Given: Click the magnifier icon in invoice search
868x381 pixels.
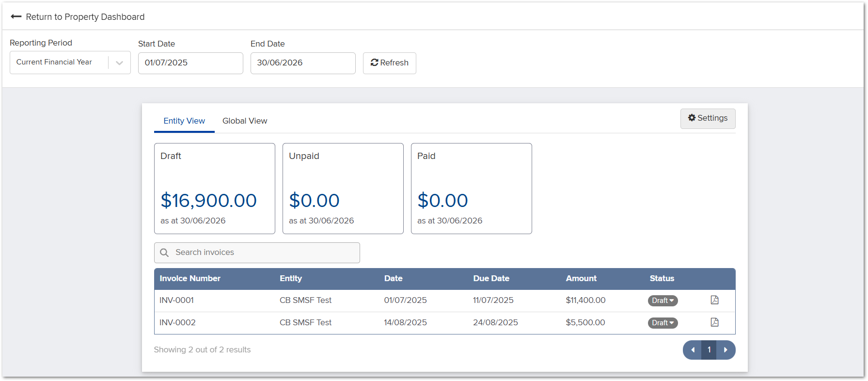Looking at the screenshot, I should 164,253.
